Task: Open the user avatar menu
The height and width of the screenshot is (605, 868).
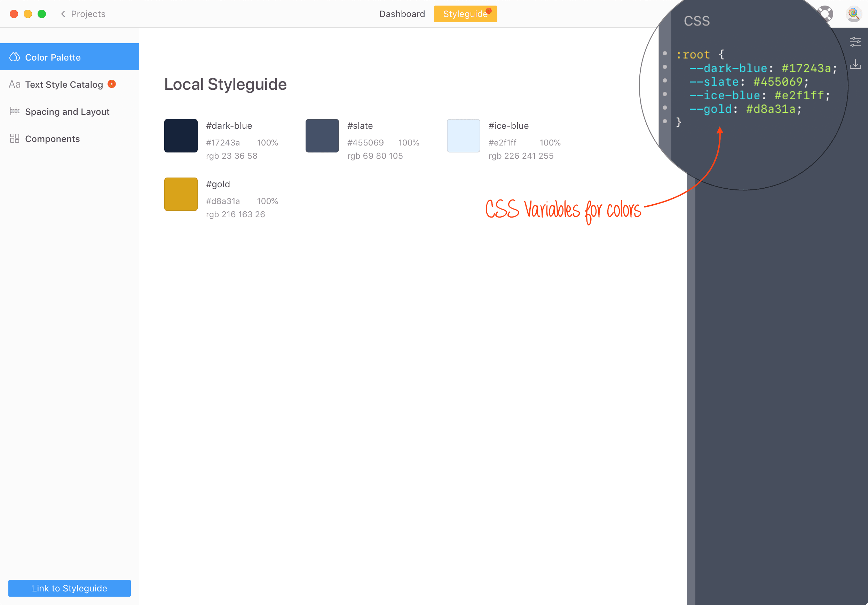Action: [853, 14]
